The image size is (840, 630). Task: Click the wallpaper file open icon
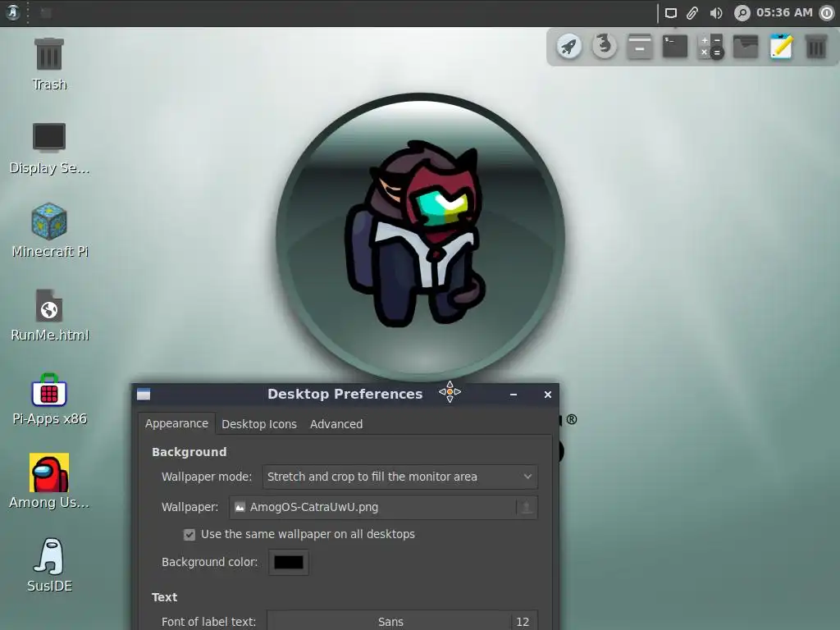[x=527, y=507]
